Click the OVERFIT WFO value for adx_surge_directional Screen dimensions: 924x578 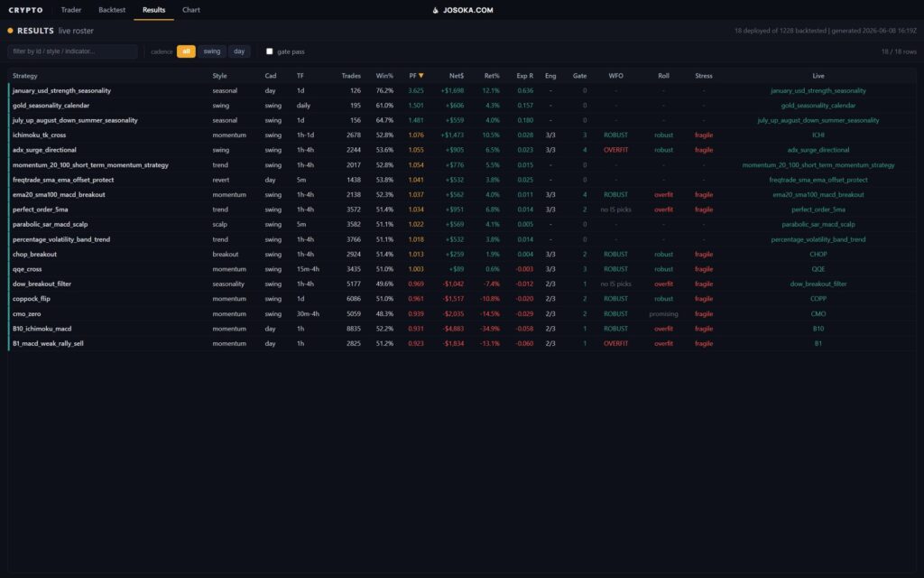(x=615, y=150)
